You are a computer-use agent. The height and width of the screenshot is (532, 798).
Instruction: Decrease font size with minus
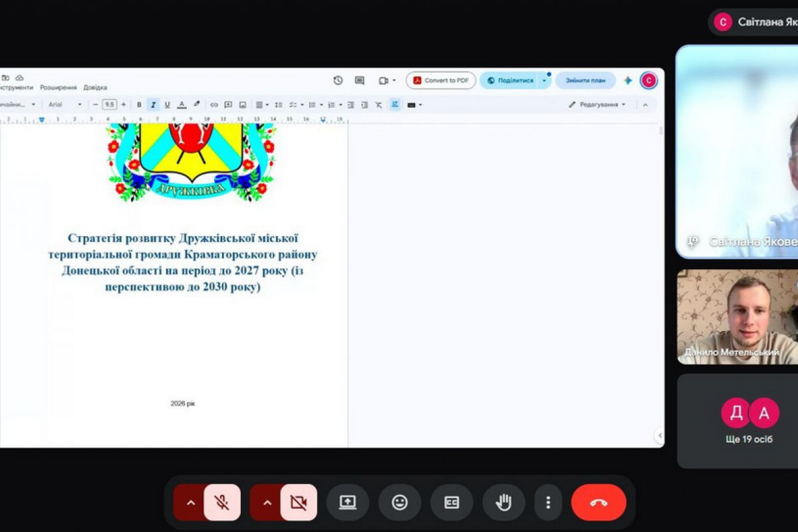click(96, 104)
